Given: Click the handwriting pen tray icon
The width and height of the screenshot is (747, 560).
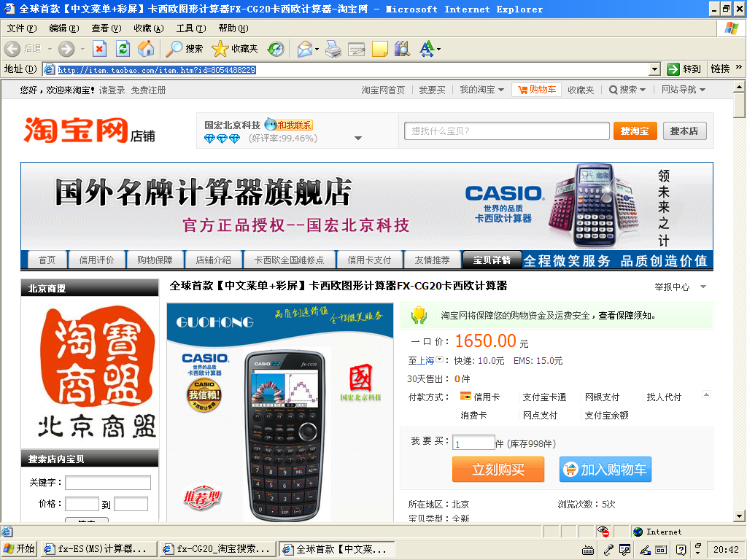Looking at the screenshot, I should coord(645,550).
